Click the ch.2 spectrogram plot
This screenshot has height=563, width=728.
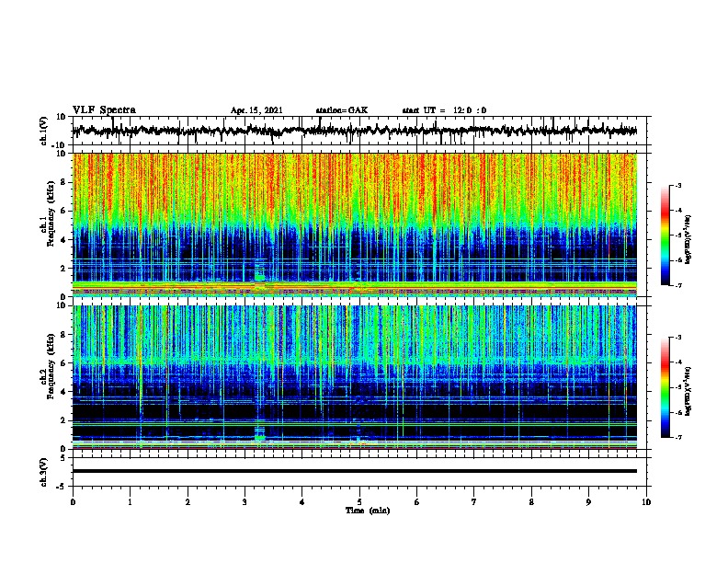[354, 377]
